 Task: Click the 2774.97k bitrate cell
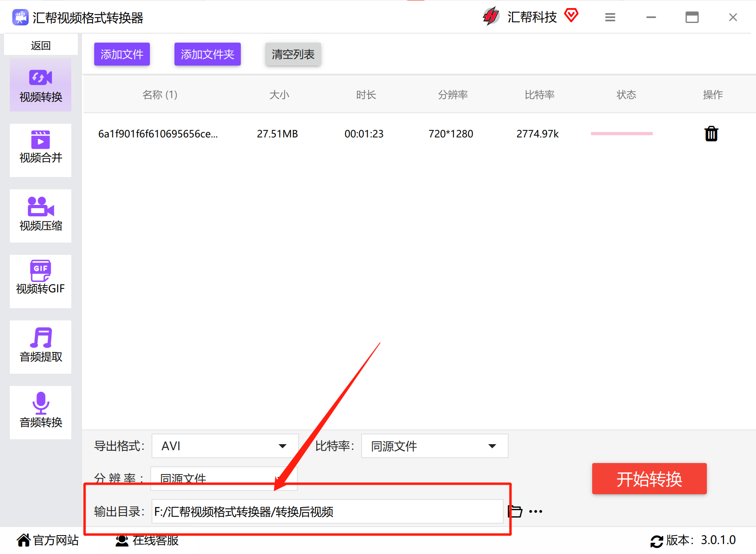click(537, 134)
